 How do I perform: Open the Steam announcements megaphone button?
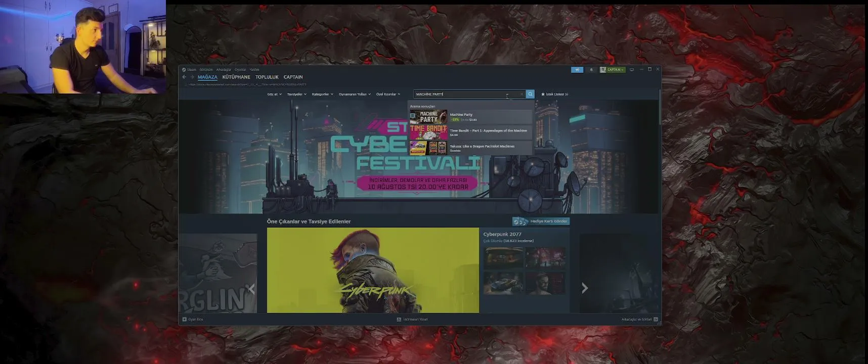click(577, 70)
